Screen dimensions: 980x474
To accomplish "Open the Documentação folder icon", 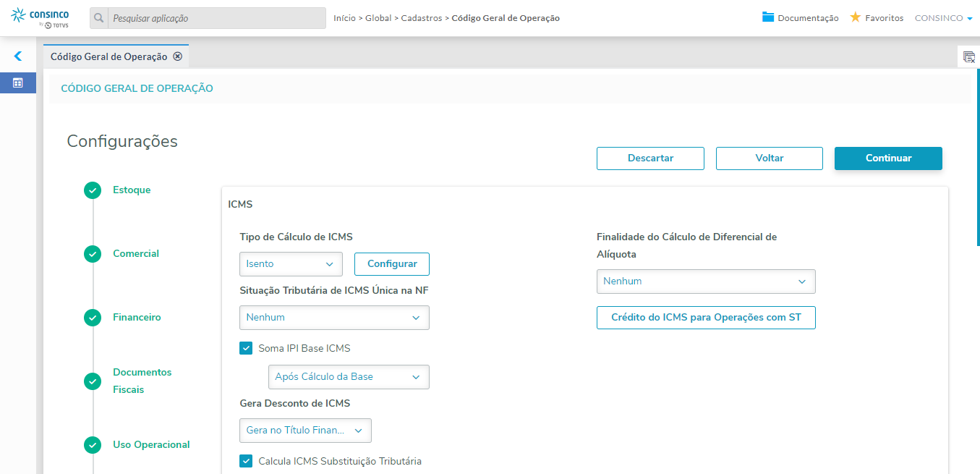I will (x=768, y=17).
